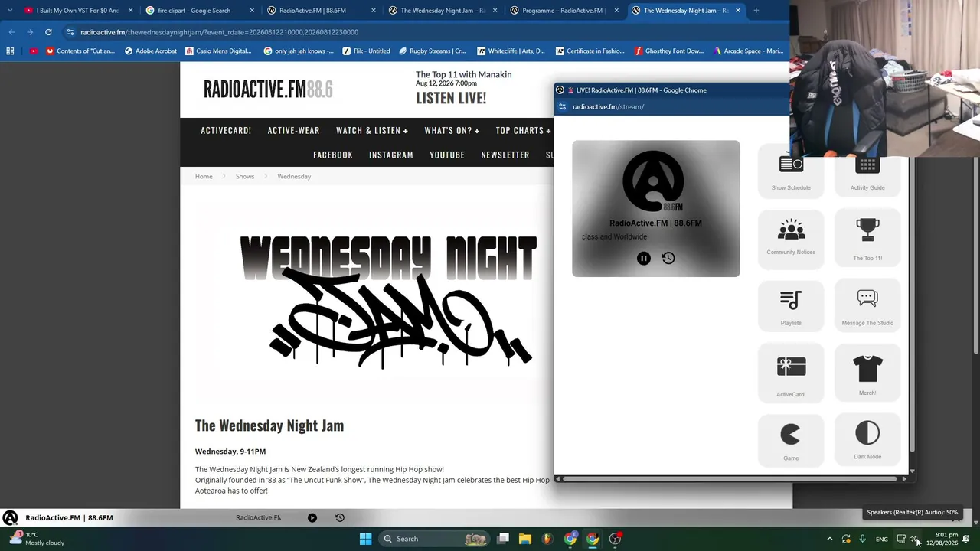Open the ActiveCard! gift card tile
Viewport: 980px width, 551px height.
pyautogui.click(x=791, y=373)
